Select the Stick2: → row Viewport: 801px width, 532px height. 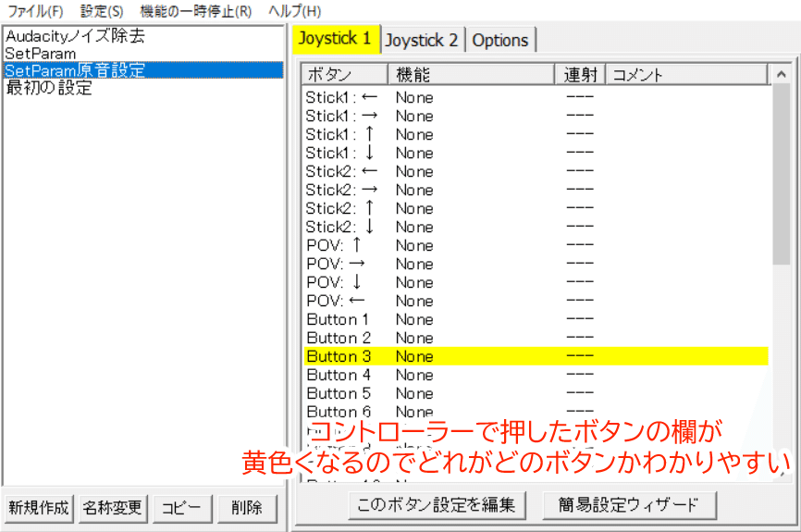[x=536, y=190]
